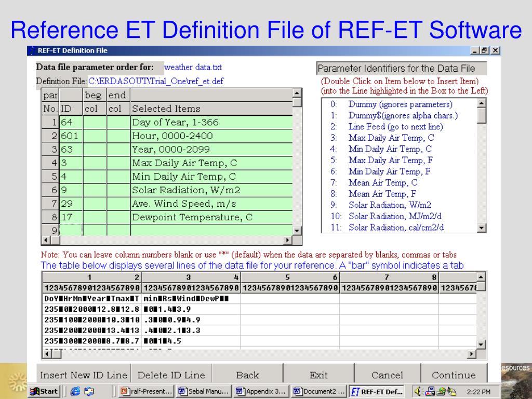Click the down arrow of identifier list scrollbar
The image size is (532, 399).
point(482,228)
